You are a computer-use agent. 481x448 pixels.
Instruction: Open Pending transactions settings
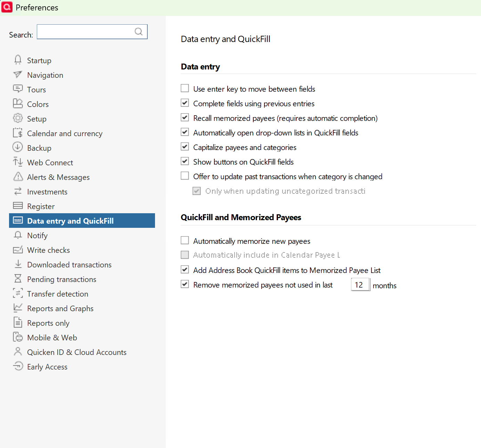click(x=82, y=279)
